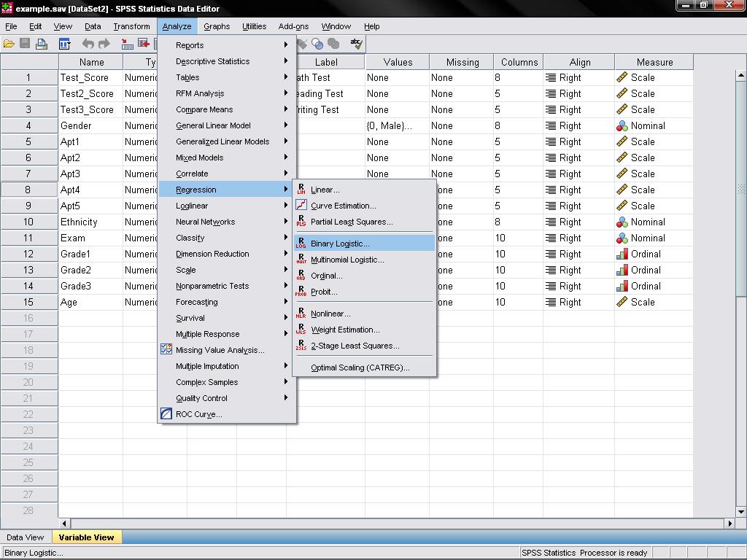747x560 pixels.
Task: Click the Spell check abc icon
Action: pos(356,44)
